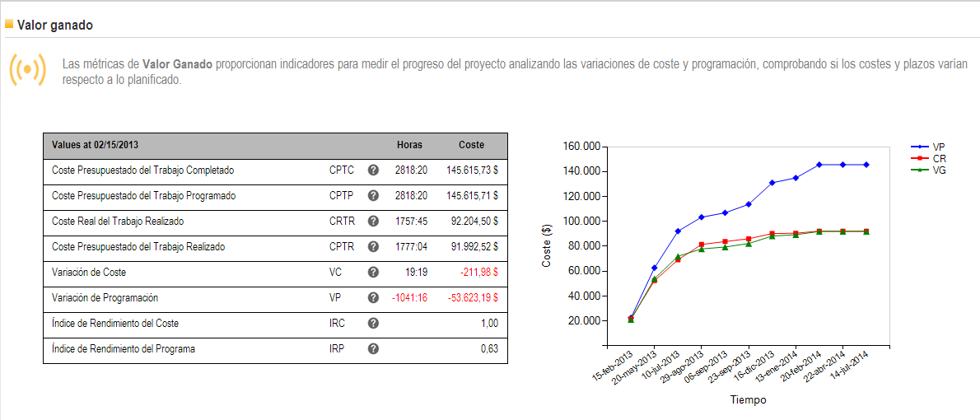
Task: Click the orange square beside Valor ganado
Action: pyautogui.click(x=9, y=24)
